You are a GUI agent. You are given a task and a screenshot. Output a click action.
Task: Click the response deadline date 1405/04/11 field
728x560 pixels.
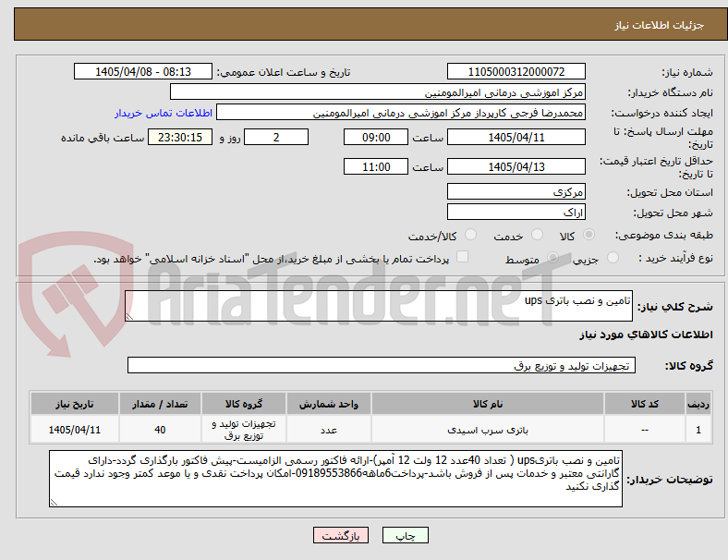tap(516, 137)
